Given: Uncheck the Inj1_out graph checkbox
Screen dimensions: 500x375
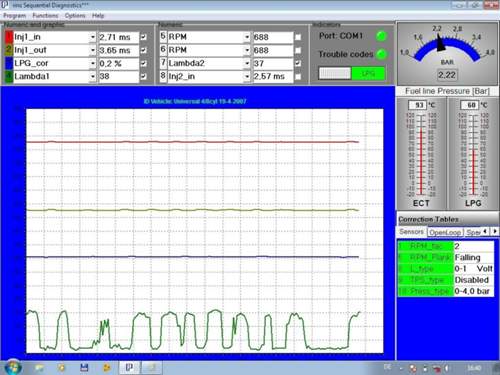Looking at the screenshot, I should [144, 50].
